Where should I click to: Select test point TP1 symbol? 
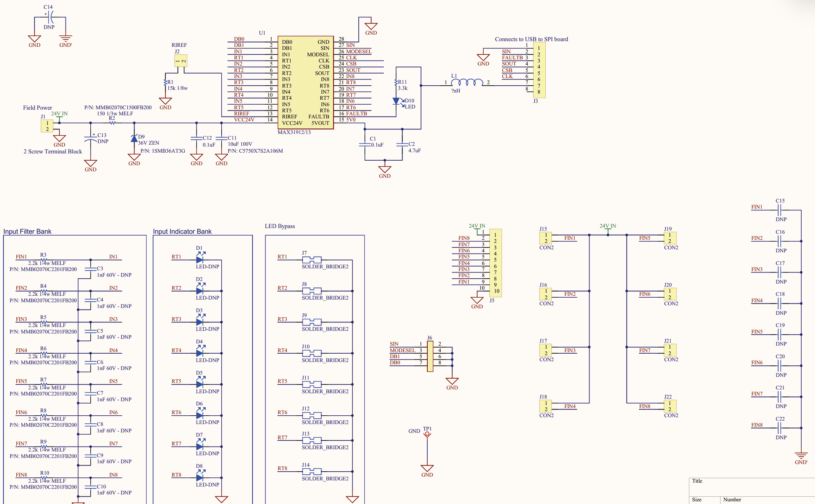427,434
